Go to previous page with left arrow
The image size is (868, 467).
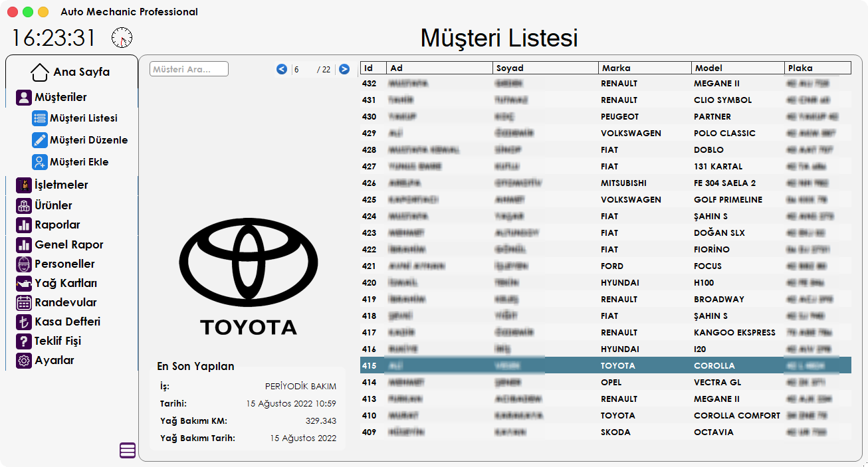[282, 69]
